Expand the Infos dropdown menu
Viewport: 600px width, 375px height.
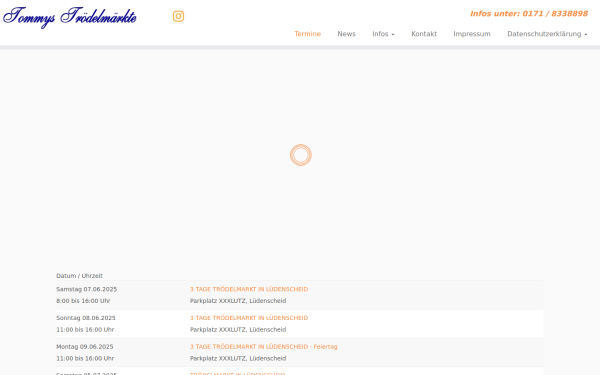(383, 34)
